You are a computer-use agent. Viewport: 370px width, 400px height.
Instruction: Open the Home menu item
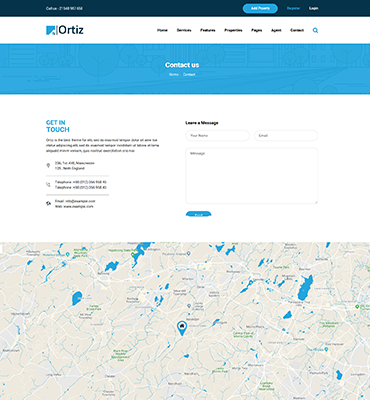pyautogui.click(x=162, y=30)
